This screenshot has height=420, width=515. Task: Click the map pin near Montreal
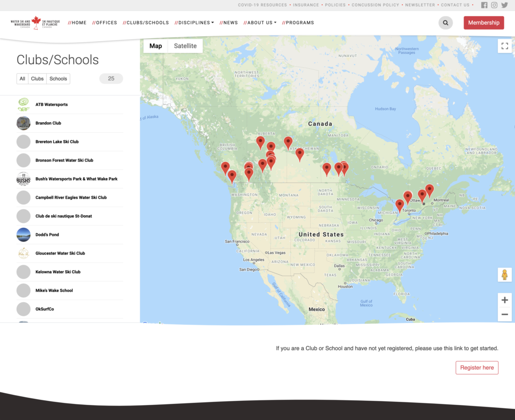pos(430,191)
